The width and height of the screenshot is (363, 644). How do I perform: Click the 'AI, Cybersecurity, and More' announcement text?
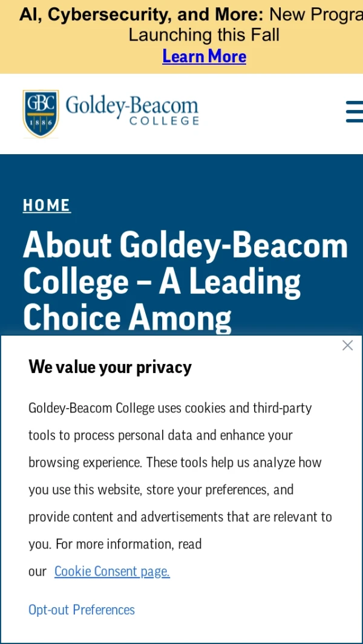pos(141,15)
